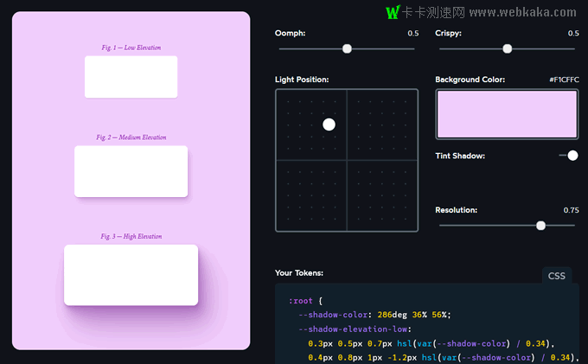The width and height of the screenshot is (588, 364).
Task: Click the Resolution slider handle
Action: click(540, 226)
